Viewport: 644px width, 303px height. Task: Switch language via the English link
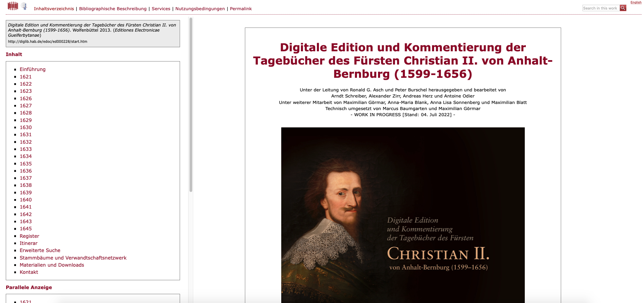point(636,2)
